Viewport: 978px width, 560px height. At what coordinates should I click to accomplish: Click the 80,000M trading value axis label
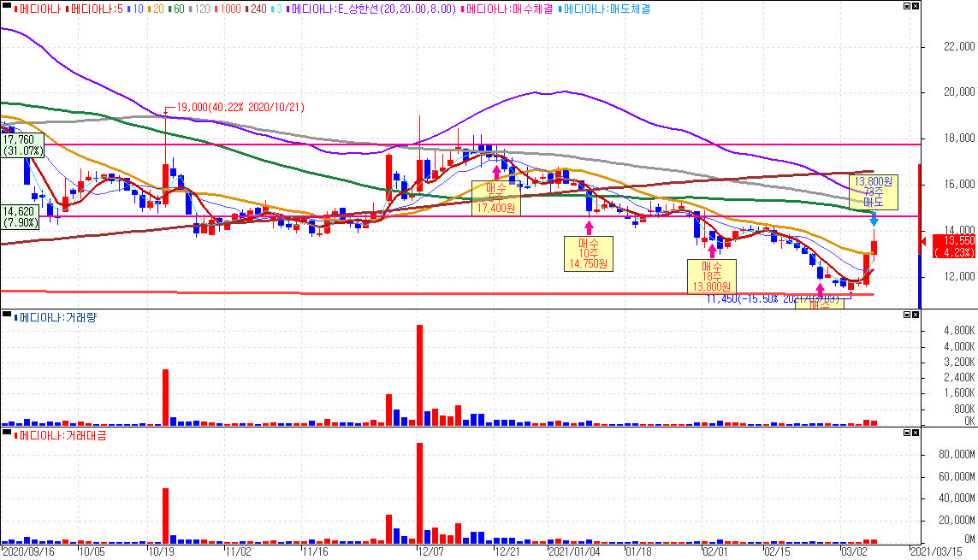pos(957,455)
